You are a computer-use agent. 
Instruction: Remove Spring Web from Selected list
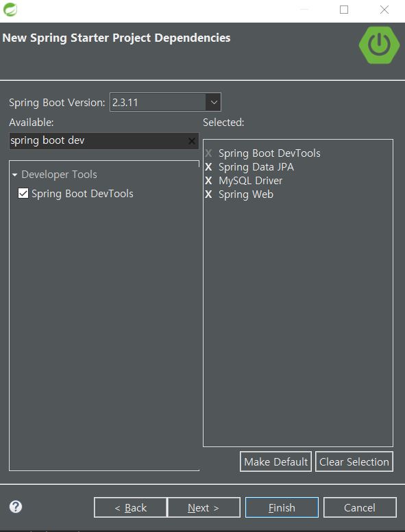pyautogui.click(x=208, y=194)
